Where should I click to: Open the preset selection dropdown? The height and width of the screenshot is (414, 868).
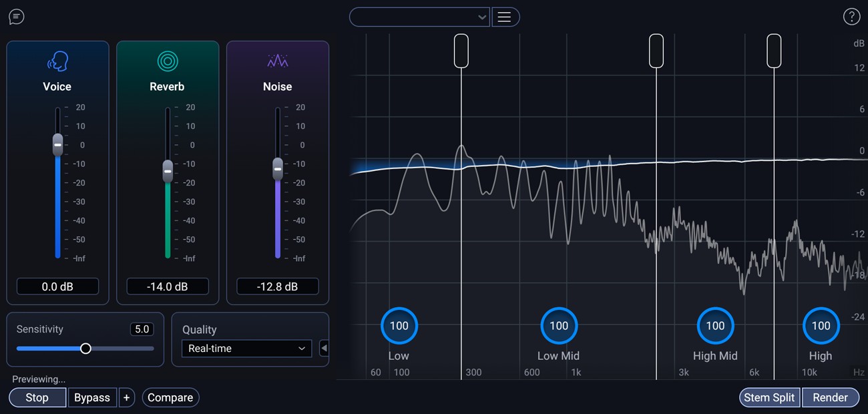tap(419, 17)
